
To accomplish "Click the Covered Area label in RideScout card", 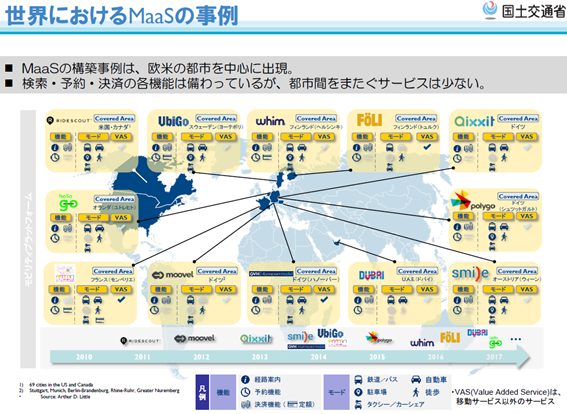I will 114,119.
